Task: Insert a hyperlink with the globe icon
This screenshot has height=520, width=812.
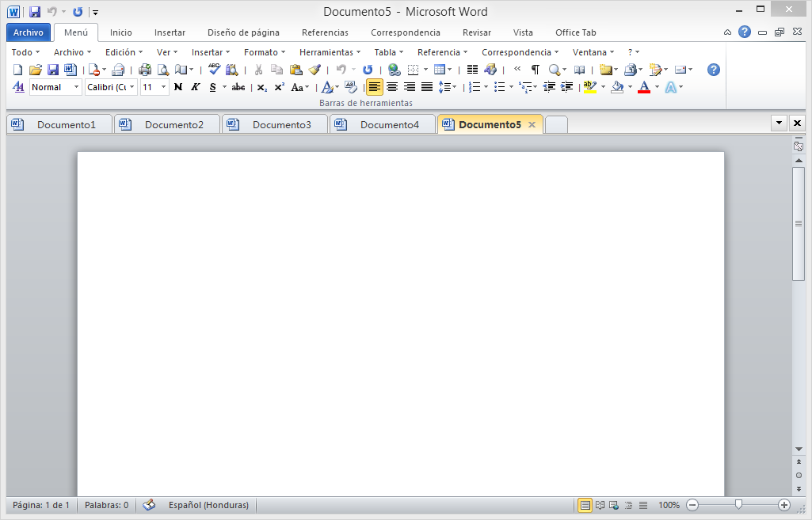Action: point(394,70)
